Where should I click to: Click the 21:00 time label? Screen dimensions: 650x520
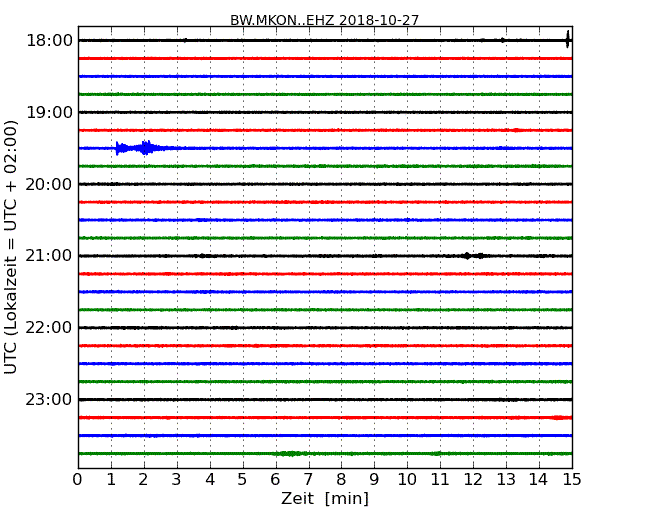[x=49, y=256]
